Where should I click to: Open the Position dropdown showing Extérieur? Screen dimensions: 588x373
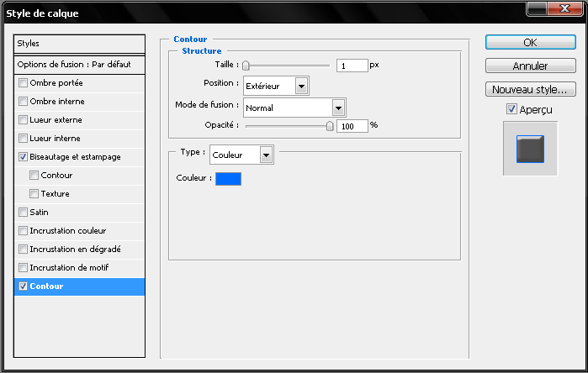pos(276,87)
